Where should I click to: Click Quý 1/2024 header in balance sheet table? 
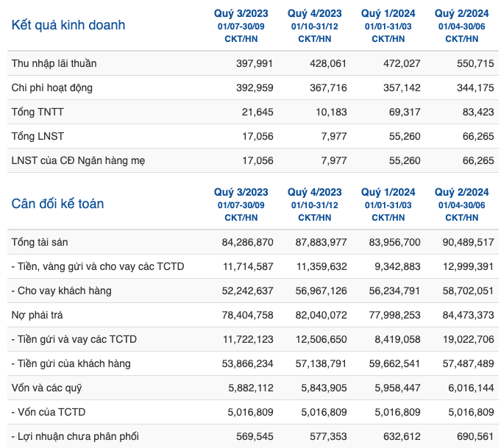pyautogui.click(x=388, y=205)
